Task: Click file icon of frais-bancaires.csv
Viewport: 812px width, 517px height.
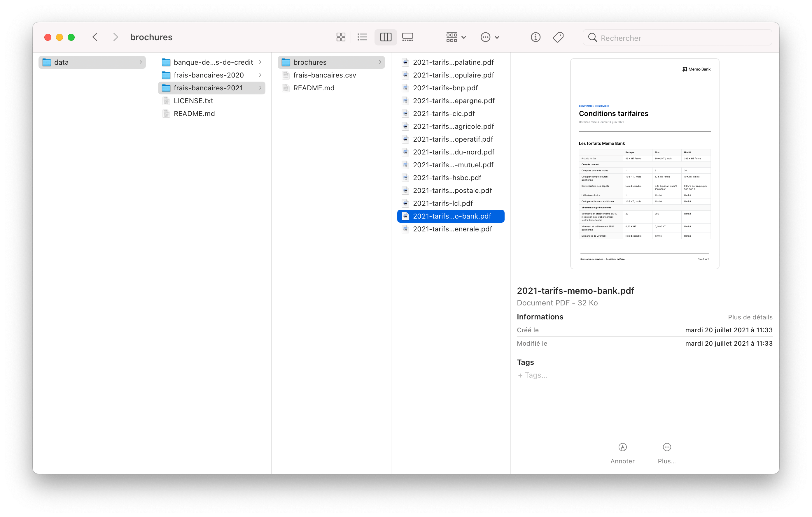Action: 286,75
